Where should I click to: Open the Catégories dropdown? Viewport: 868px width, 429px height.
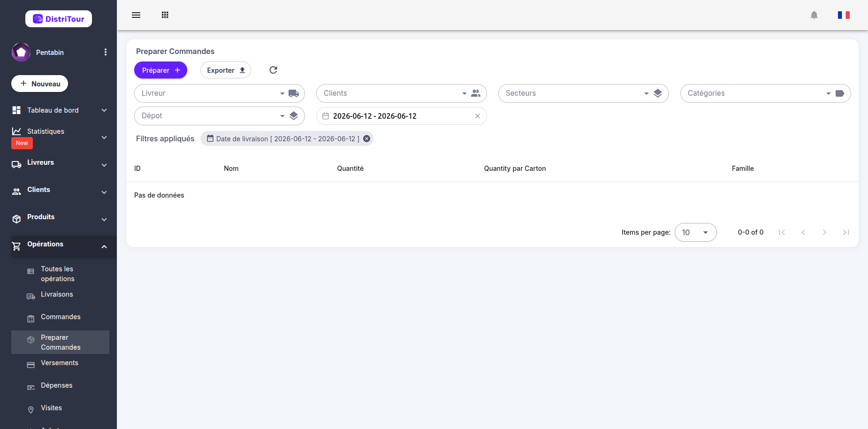[x=766, y=93]
